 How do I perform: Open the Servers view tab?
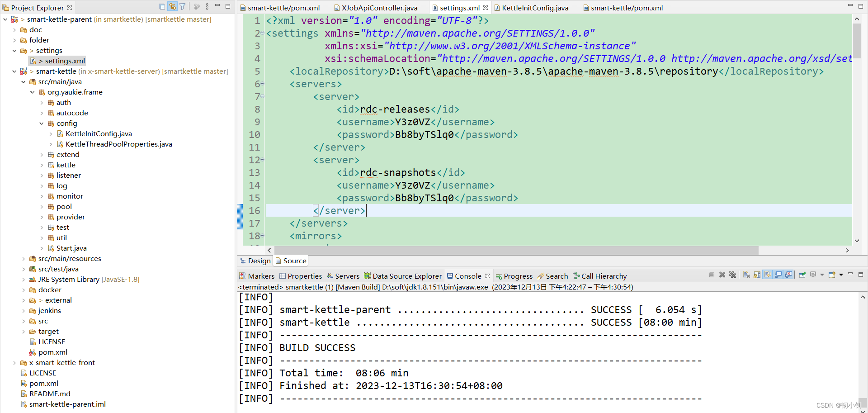coord(343,276)
